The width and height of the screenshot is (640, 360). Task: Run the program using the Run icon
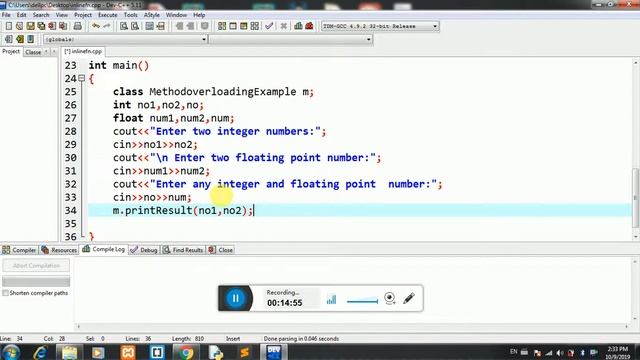(233, 26)
